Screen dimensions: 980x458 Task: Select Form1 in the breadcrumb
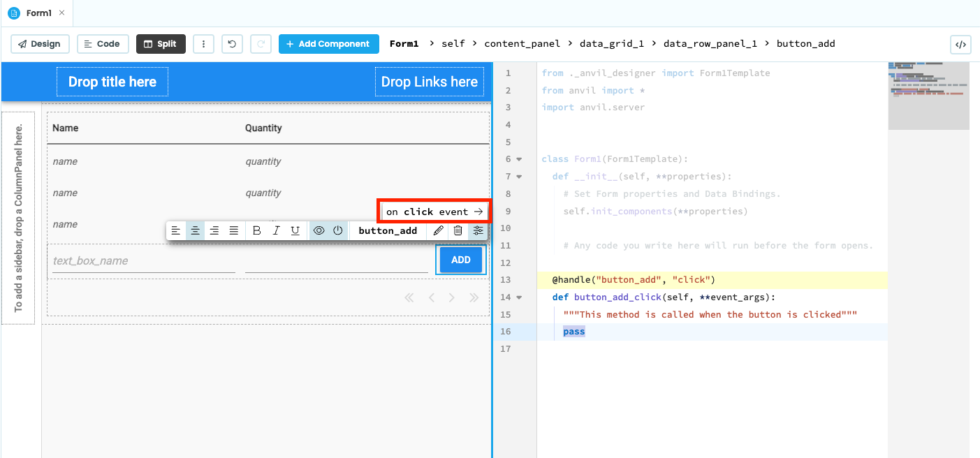tap(404, 44)
